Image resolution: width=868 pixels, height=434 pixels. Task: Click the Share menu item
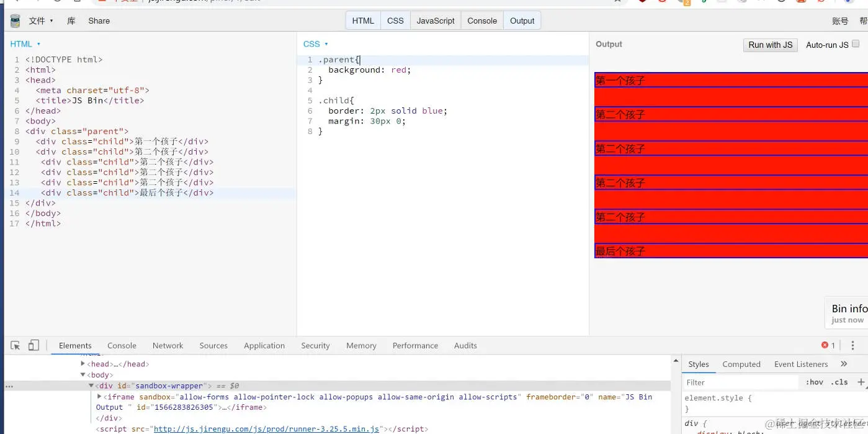(x=99, y=21)
